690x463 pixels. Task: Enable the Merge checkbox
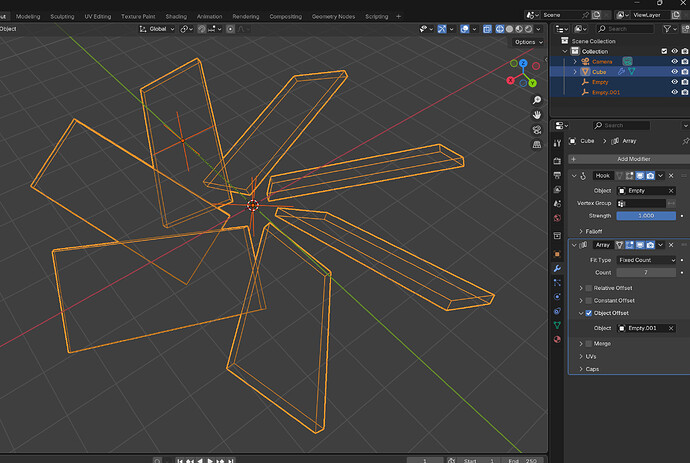589,344
